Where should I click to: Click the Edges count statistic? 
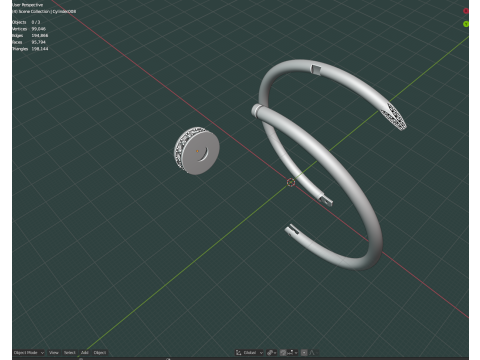30,35
